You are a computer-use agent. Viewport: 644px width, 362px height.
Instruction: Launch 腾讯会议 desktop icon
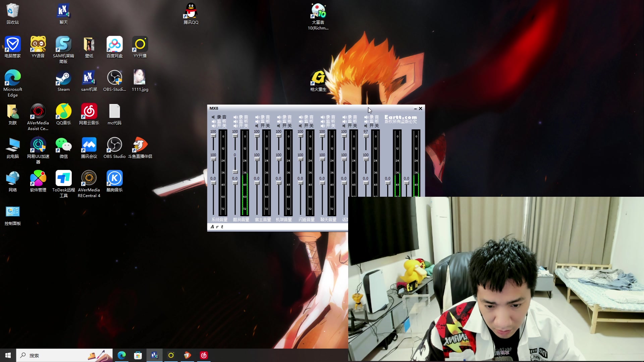coord(89,148)
